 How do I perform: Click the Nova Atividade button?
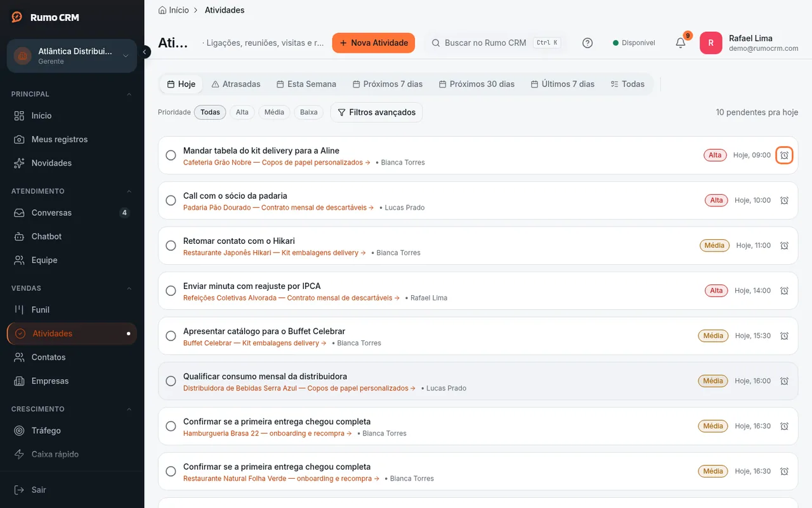pyautogui.click(x=374, y=43)
